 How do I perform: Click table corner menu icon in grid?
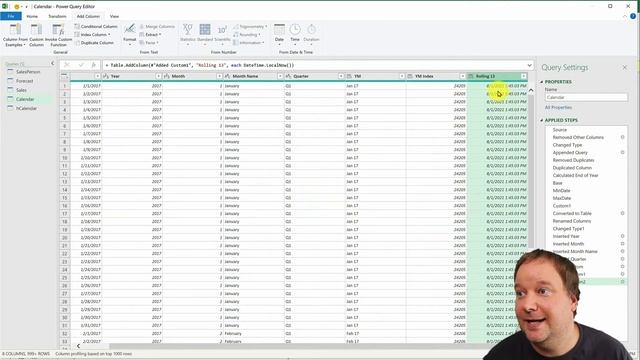pyautogui.click(x=64, y=76)
